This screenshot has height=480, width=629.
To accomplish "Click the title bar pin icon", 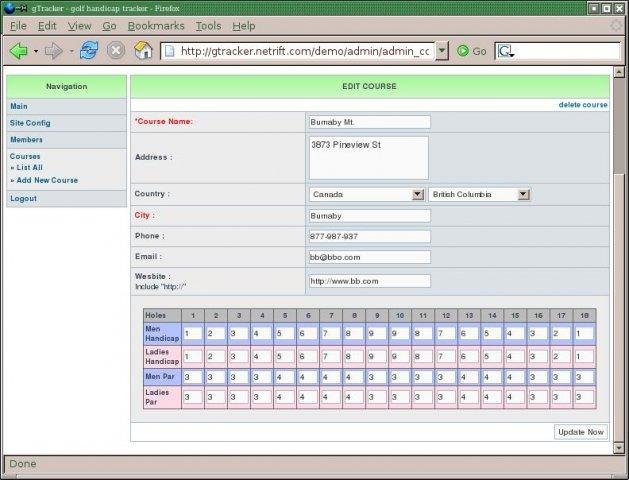I will click(x=22, y=8).
